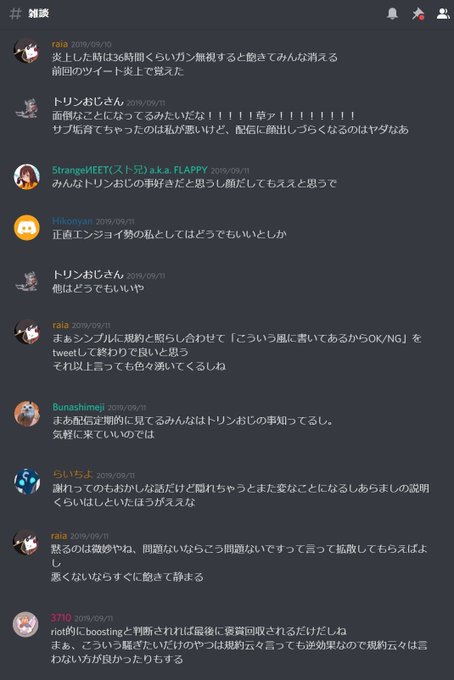This screenshot has height=680, width=454.
Task: Click username Hikonyan
Action: tap(72, 221)
